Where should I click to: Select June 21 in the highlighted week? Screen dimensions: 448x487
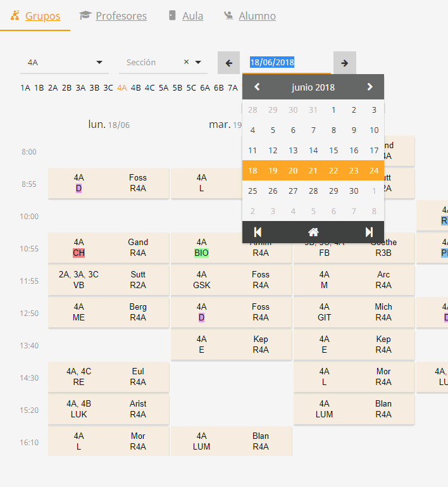click(x=313, y=171)
